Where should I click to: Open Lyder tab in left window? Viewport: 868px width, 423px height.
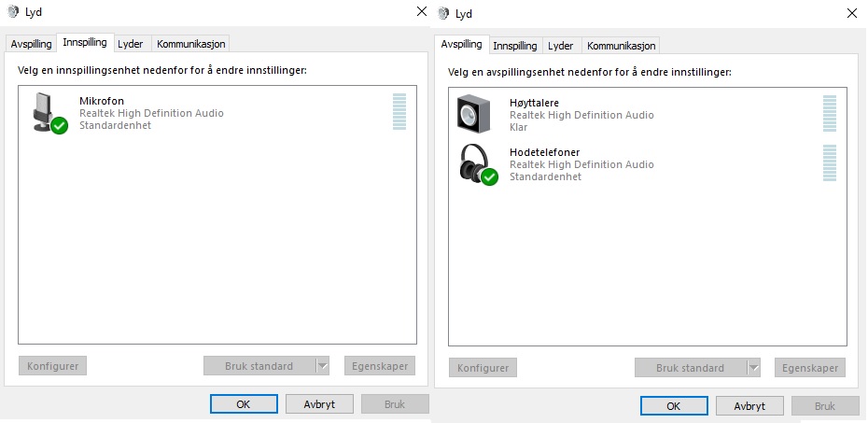[131, 44]
